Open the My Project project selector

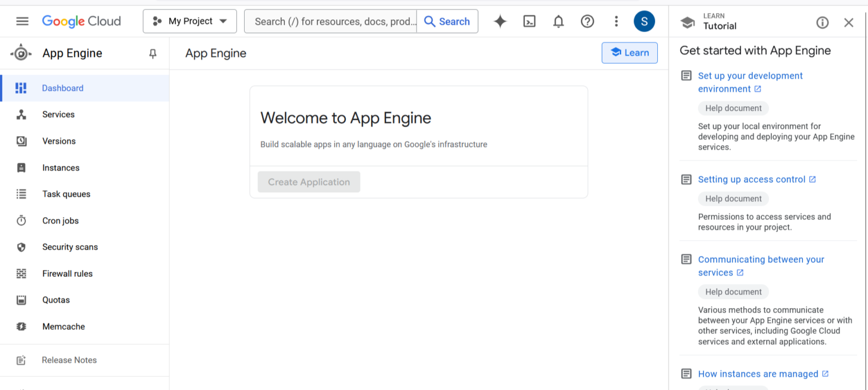(x=189, y=21)
